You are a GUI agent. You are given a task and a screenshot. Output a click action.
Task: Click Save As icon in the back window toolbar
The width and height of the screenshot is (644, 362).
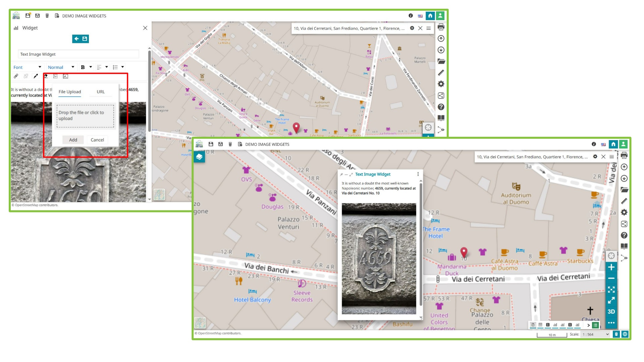click(38, 15)
